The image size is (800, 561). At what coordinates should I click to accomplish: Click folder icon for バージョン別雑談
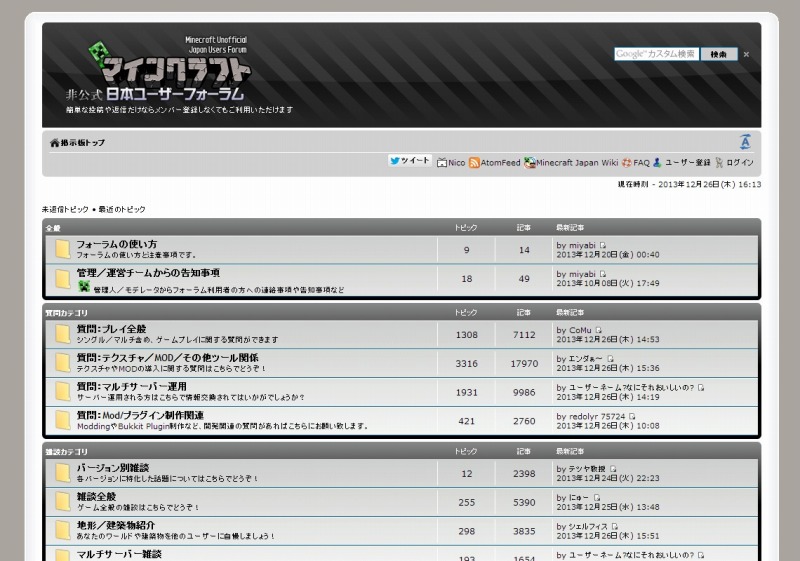[x=62, y=473]
